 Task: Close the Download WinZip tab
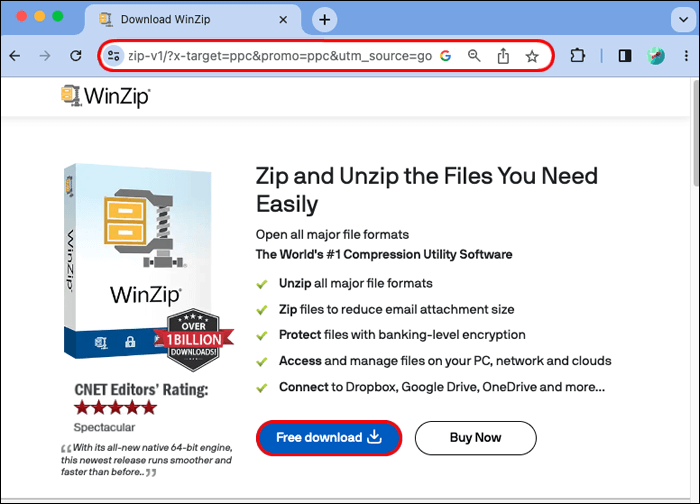283,20
